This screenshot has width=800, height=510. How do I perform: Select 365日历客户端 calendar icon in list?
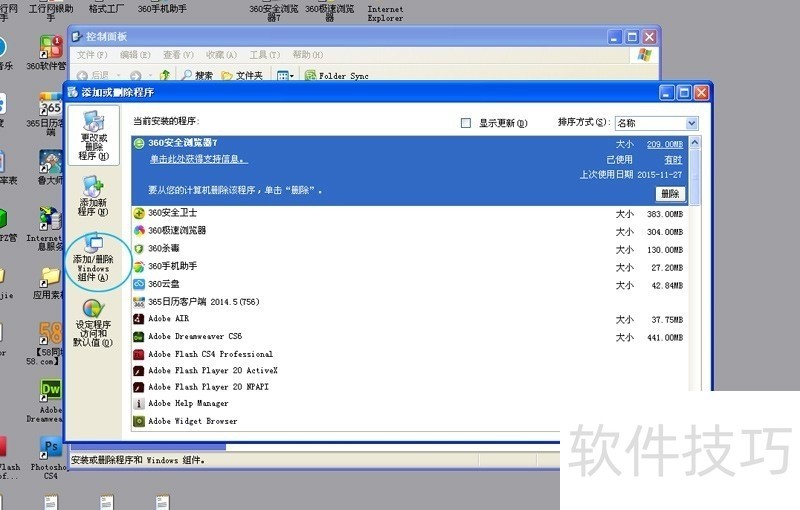(139, 302)
